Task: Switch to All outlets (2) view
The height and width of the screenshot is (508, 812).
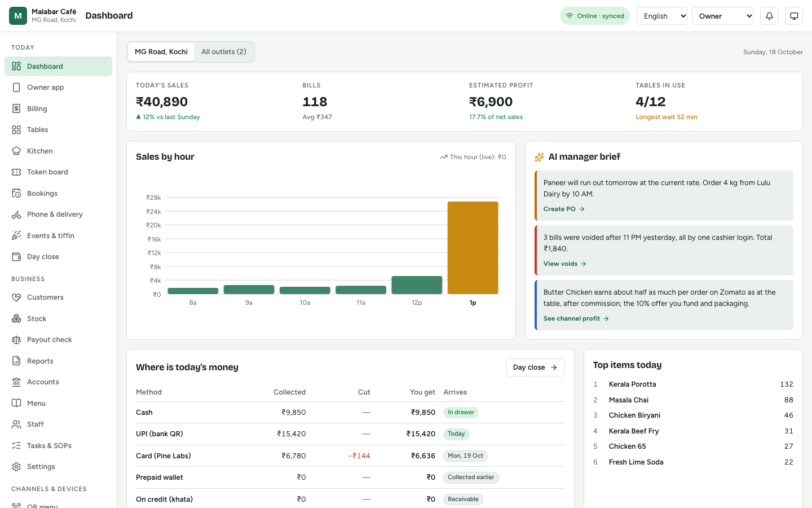Action: [224, 52]
